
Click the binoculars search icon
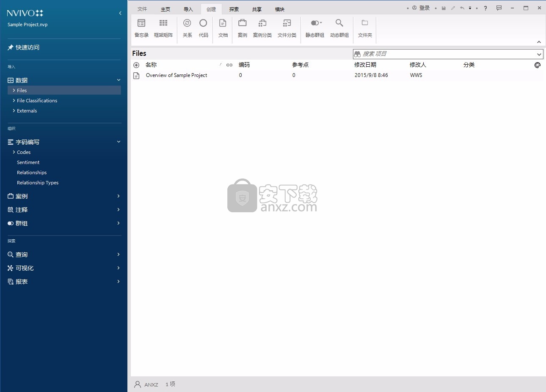coord(357,54)
